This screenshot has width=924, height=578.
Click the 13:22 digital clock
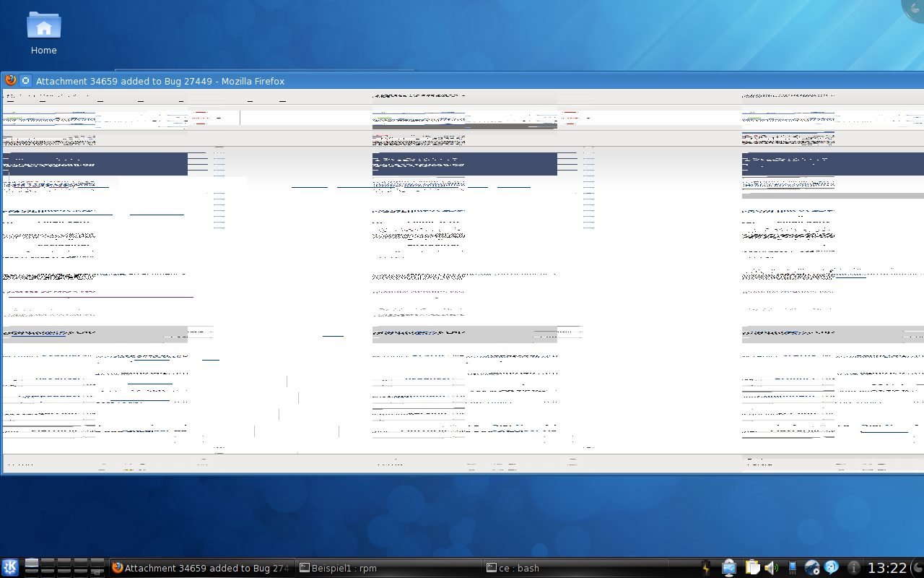click(x=886, y=568)
